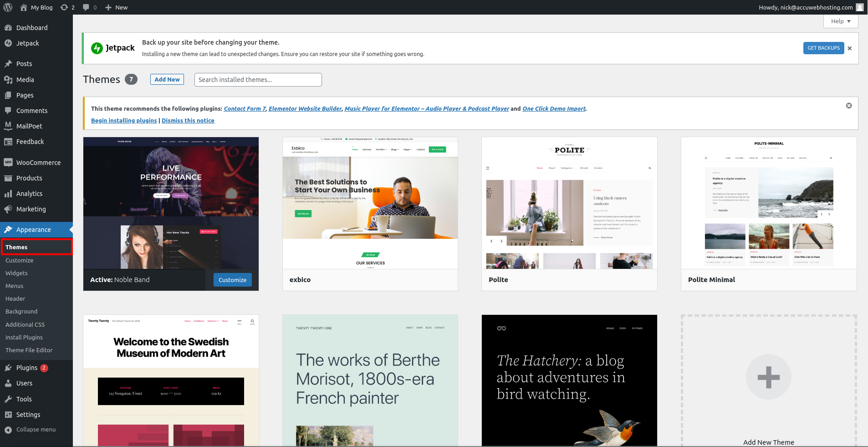Click the WordPress logo in admin bar

[x=8, y=7]
